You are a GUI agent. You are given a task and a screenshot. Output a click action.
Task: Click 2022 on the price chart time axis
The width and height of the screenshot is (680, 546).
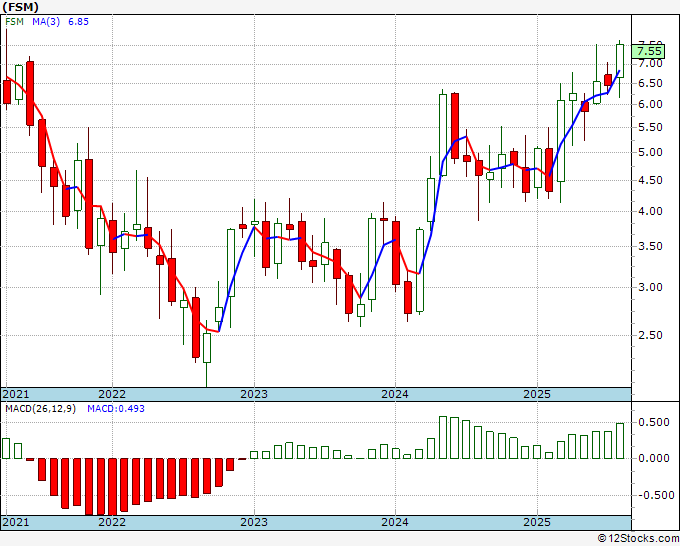(x=112, y=394)
